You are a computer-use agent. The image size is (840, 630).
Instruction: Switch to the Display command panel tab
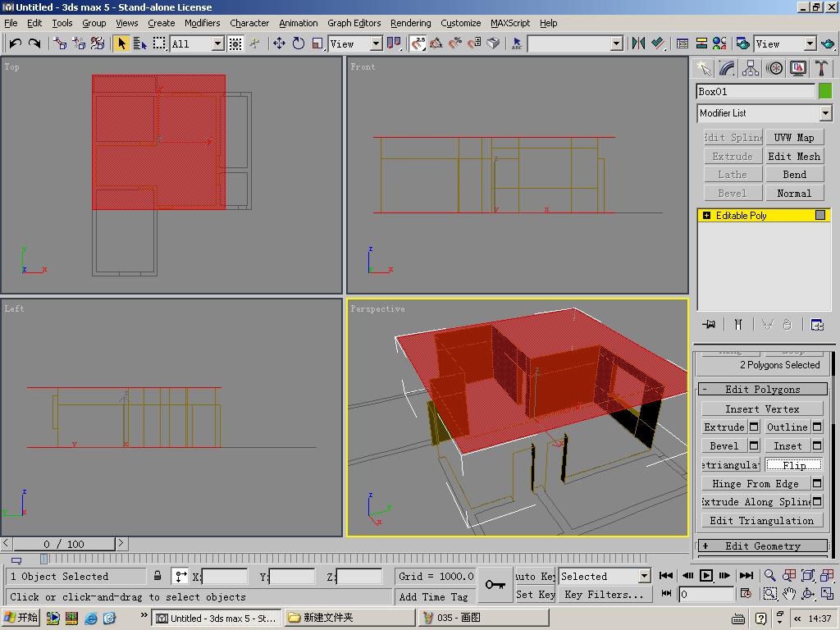pos(798,68)
